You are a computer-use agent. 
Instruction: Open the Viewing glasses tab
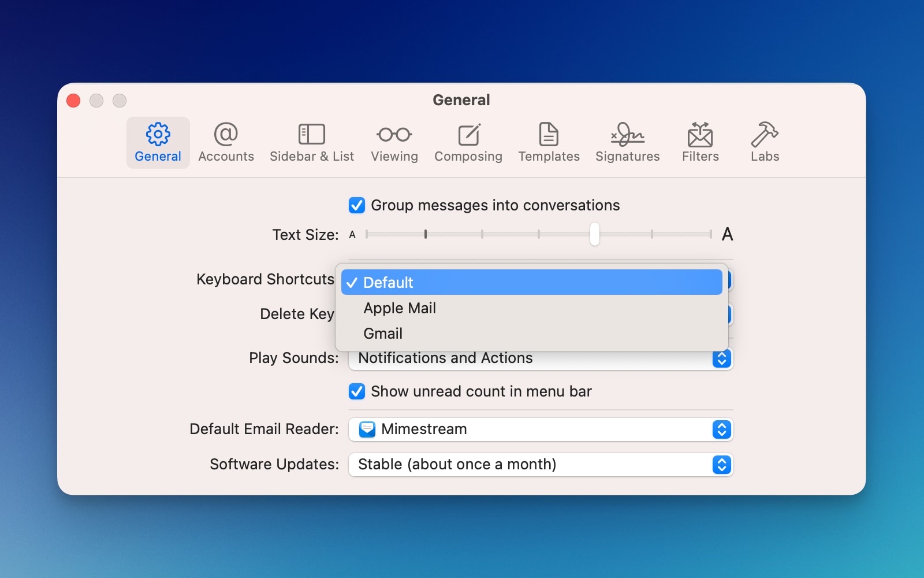coord(394,143)
